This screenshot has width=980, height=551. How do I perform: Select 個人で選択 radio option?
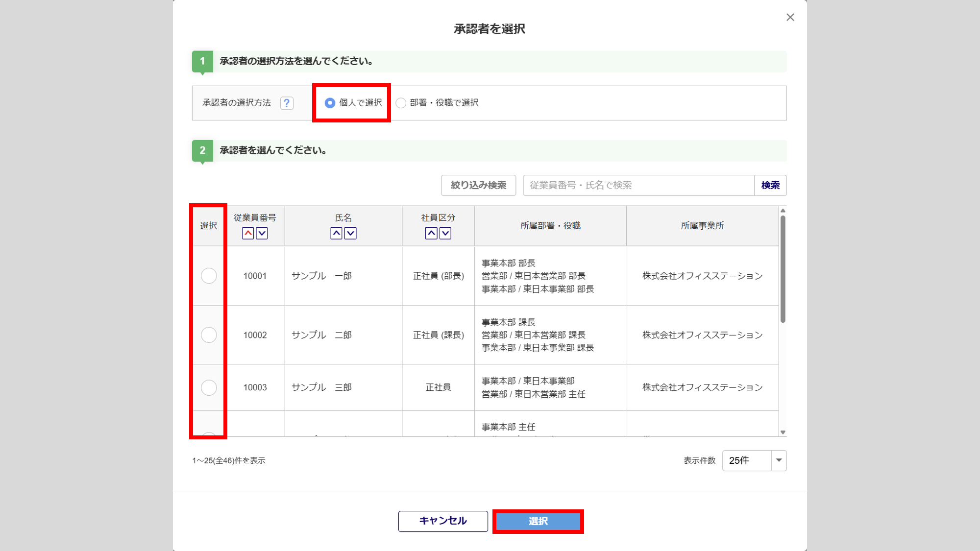(330, 103)
